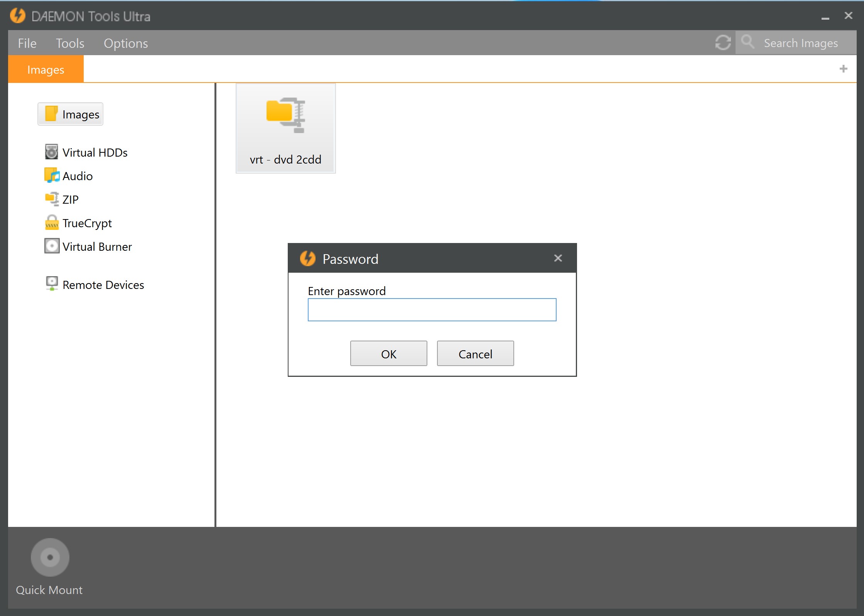Click the Audio music folder icon
Image resolution: width=864 pixels, height=616 pixels.
52,175
